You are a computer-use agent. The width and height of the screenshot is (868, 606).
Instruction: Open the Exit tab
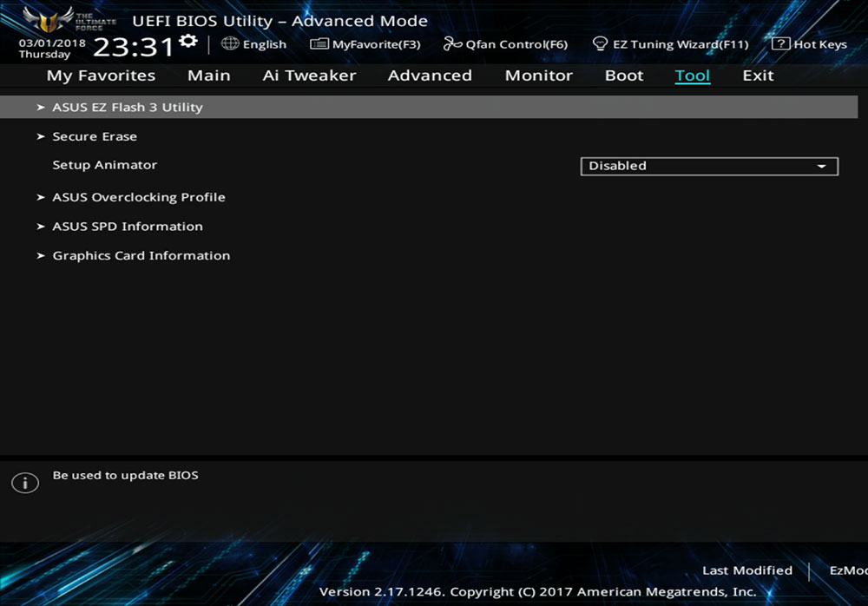(758, 76)
